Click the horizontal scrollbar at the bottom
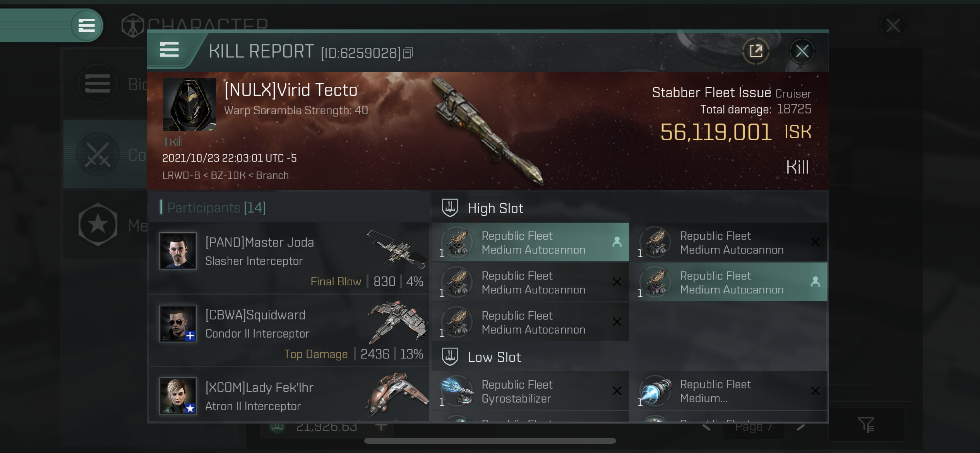980x453 pixels. point(490,441)
